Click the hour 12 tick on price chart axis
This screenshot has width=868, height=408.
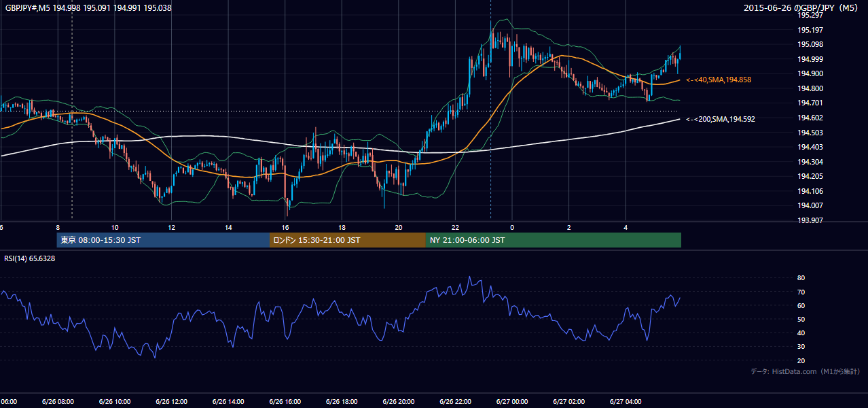click(x=172, y=228)
